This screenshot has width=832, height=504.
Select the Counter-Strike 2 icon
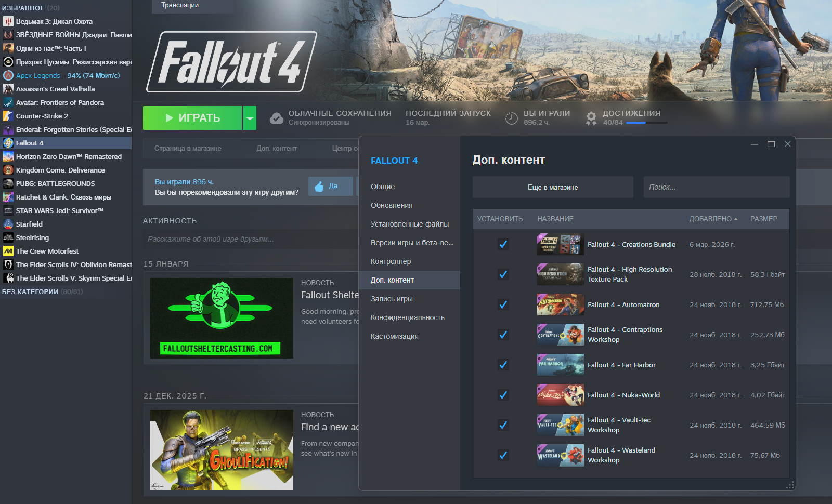pos(8,116)
